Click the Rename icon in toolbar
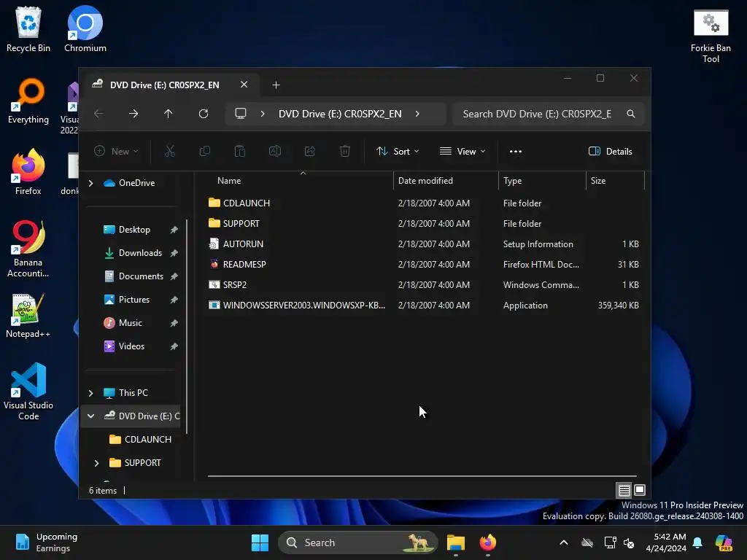Viewport: 747px width, 560px height. 275,152
